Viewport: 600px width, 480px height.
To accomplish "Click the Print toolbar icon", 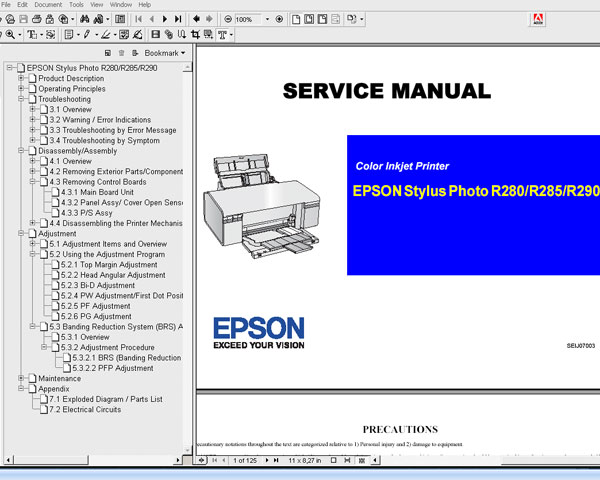I will [x=37, y=19].
